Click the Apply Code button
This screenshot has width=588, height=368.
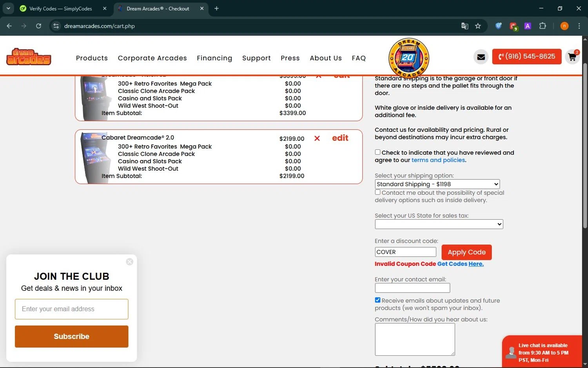(x=466, y=252)
